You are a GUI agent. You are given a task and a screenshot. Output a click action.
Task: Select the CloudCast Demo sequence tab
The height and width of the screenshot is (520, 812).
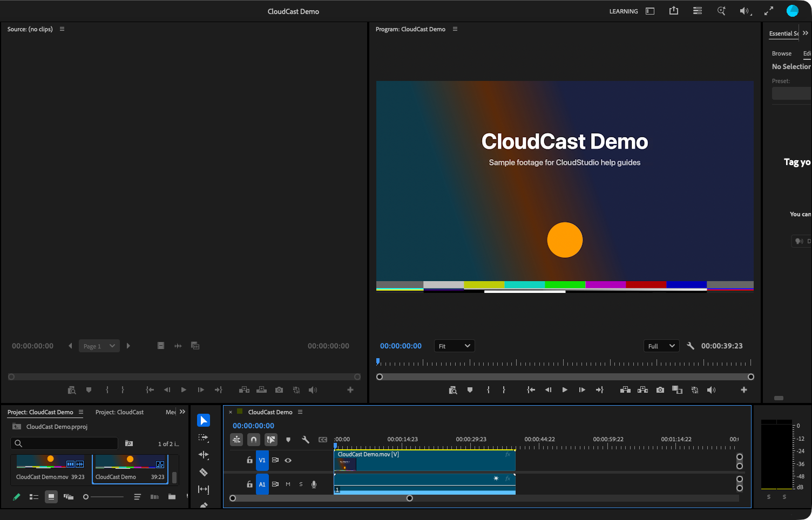click(x=270, y=412)
